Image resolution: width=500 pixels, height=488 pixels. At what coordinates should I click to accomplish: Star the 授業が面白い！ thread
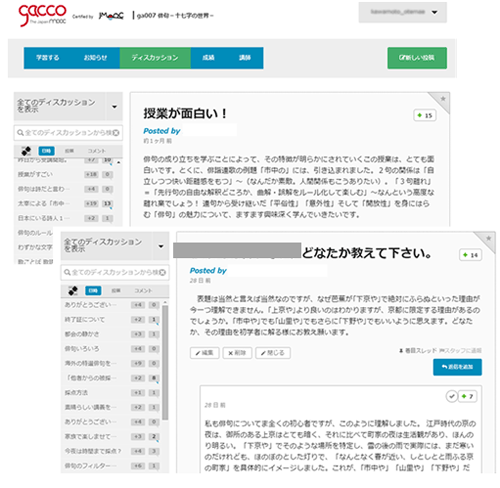pos(443,99)
